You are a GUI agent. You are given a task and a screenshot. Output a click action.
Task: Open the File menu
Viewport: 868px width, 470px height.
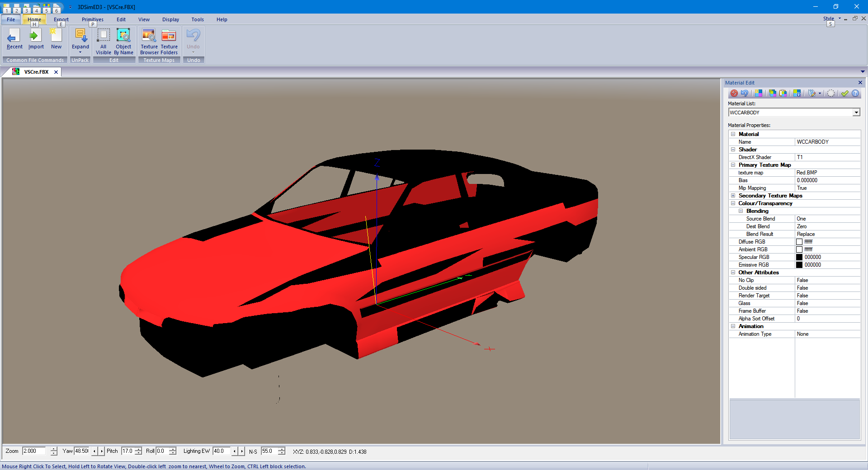(x=11, y=19)
